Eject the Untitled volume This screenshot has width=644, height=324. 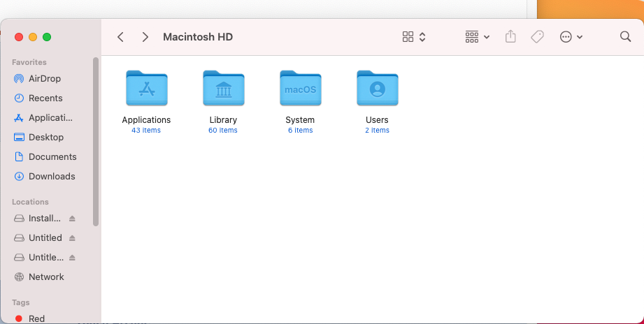coord(72,238)
